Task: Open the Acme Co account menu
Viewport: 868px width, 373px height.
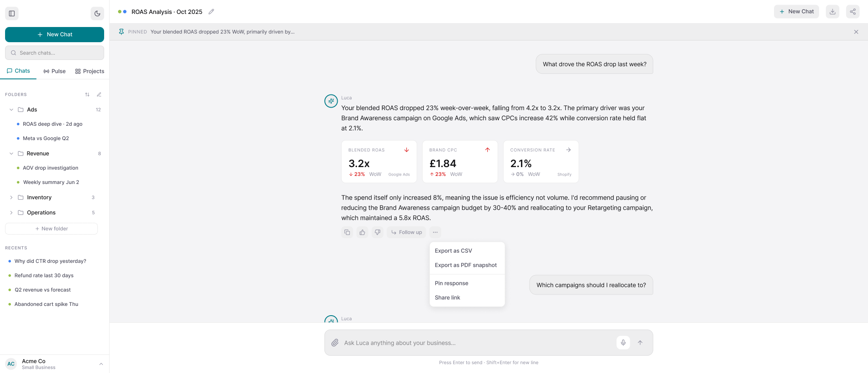Action: [x=54, y=364]
